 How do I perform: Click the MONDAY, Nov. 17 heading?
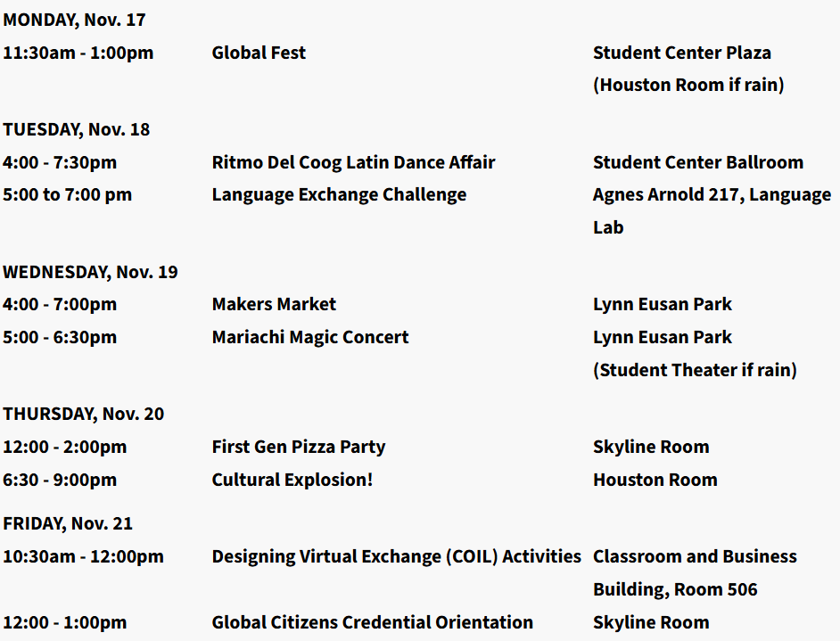click(74, 20)
